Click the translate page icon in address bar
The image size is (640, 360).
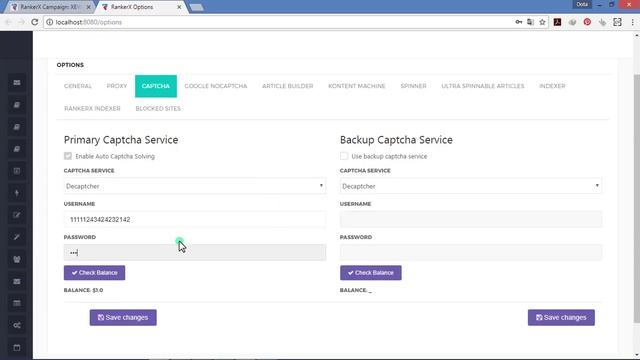(530, 22)
